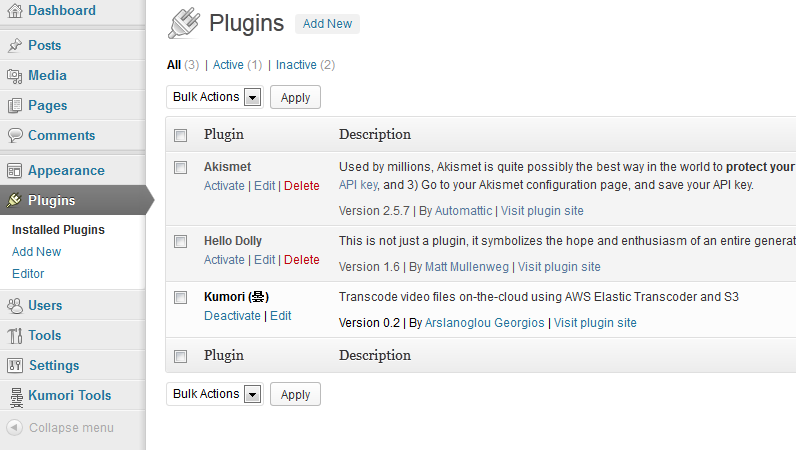
Task: Open the Arslanoglou Georgios author link
Action: [484, 323]
